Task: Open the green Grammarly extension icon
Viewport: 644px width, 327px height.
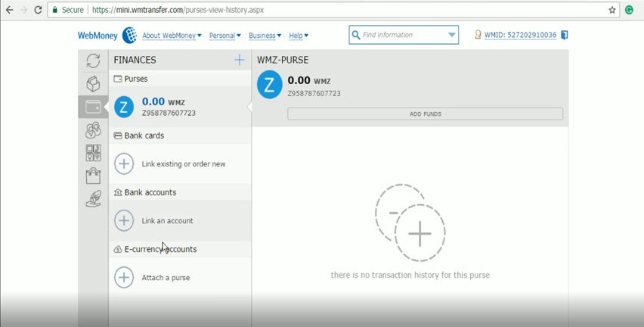Action: tap(629, 10)
